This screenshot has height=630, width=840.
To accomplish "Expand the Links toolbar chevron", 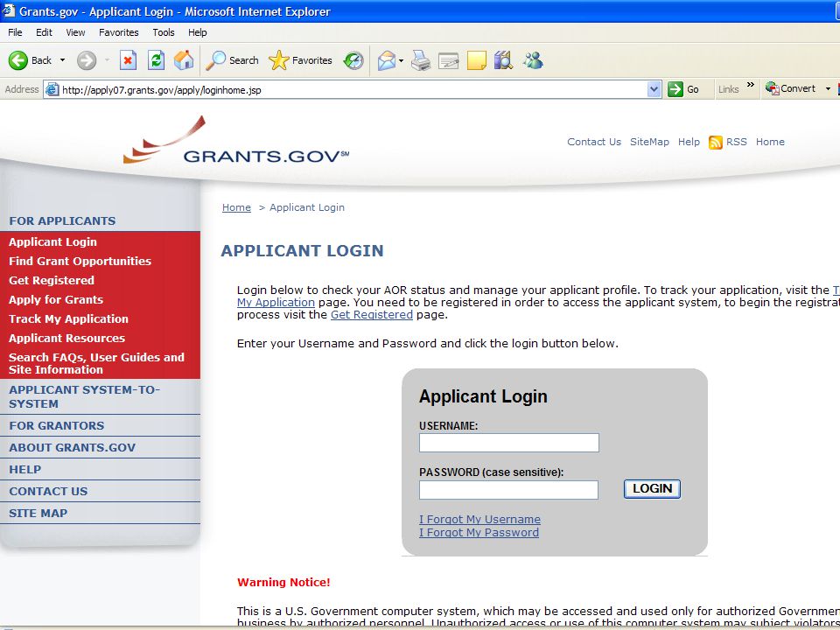I will tap(751, 85).
